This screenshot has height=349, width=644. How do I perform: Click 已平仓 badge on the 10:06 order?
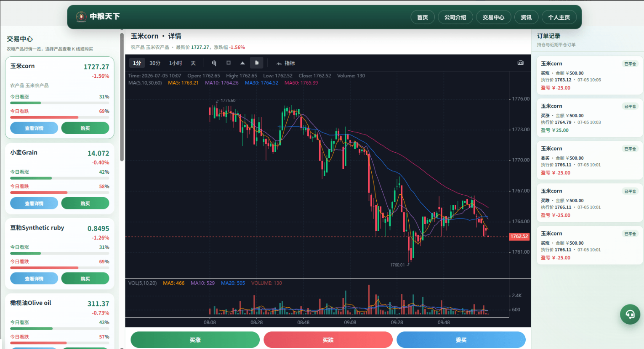[630, 64]
